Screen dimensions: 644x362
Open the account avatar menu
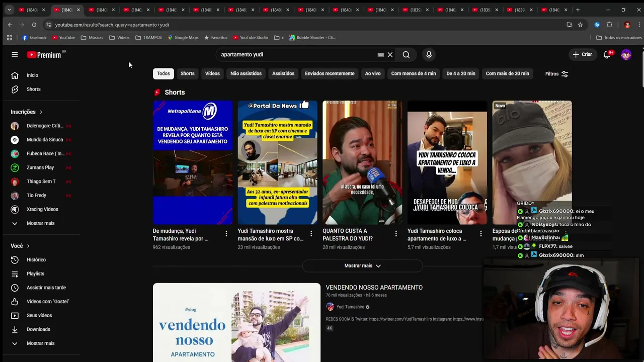click(626, 55)
